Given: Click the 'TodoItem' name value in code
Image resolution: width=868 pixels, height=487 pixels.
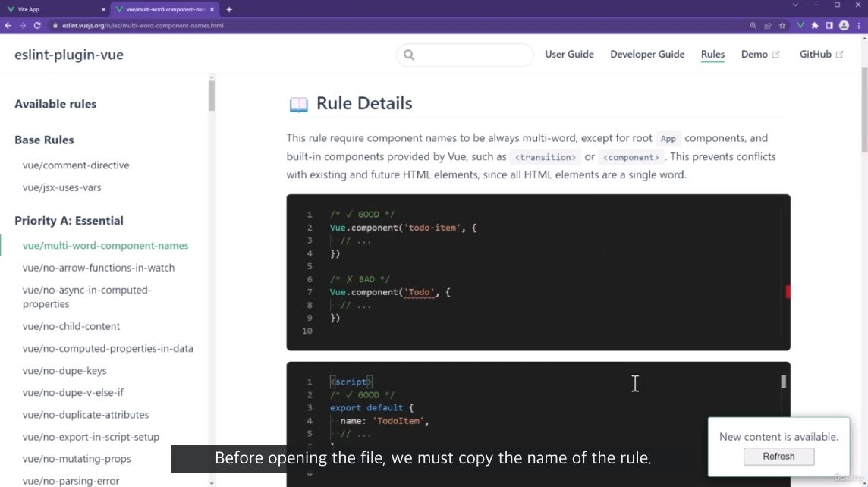Looking at the screenshot, I should [x=398, y=421].
